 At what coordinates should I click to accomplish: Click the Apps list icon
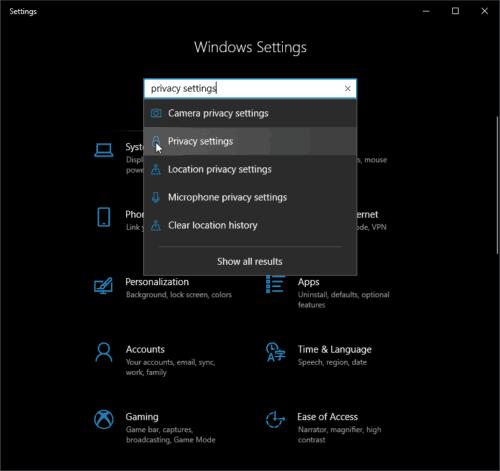point(276,284)
